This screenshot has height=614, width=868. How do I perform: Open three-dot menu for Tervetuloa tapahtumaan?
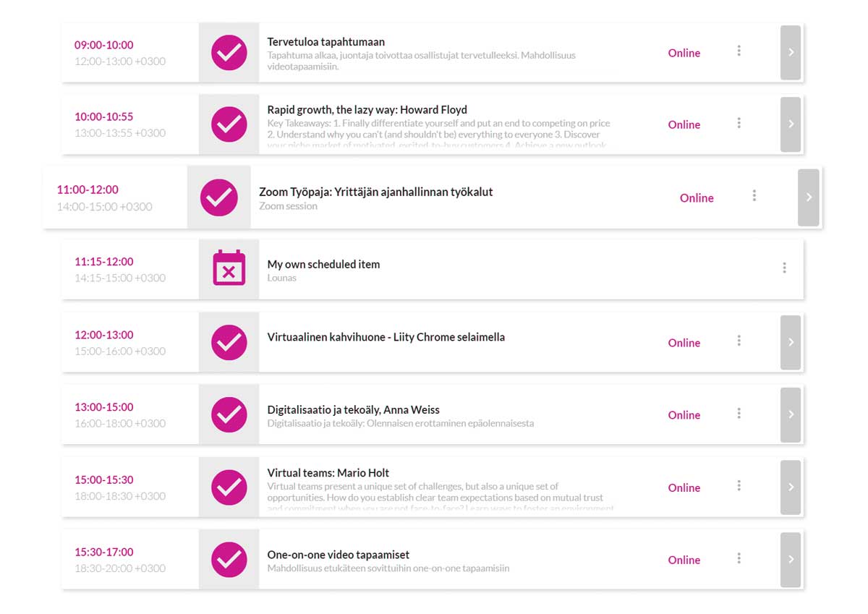coord(739,51)
